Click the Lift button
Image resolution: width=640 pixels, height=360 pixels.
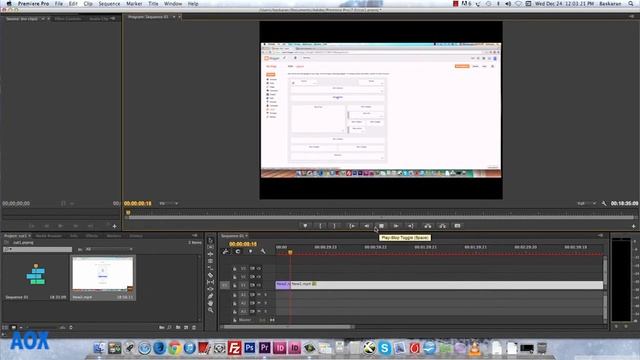427,226
